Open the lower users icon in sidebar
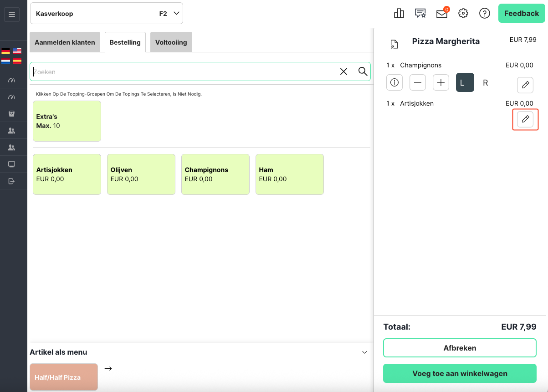Image resolution: width=548 pixels, height=392 pixels. point(12,148)
